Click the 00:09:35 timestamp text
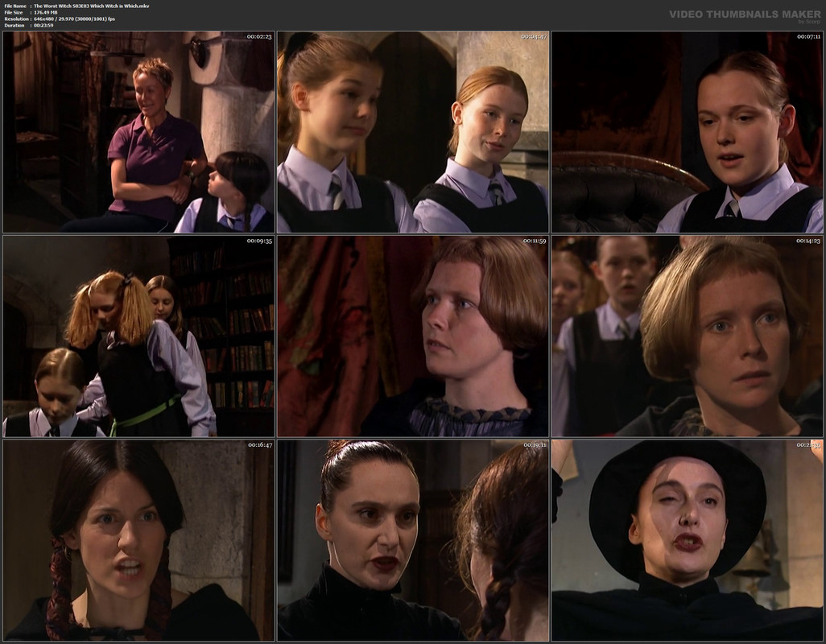The width and height of the screenshot is (826, 644). [259, 241]
